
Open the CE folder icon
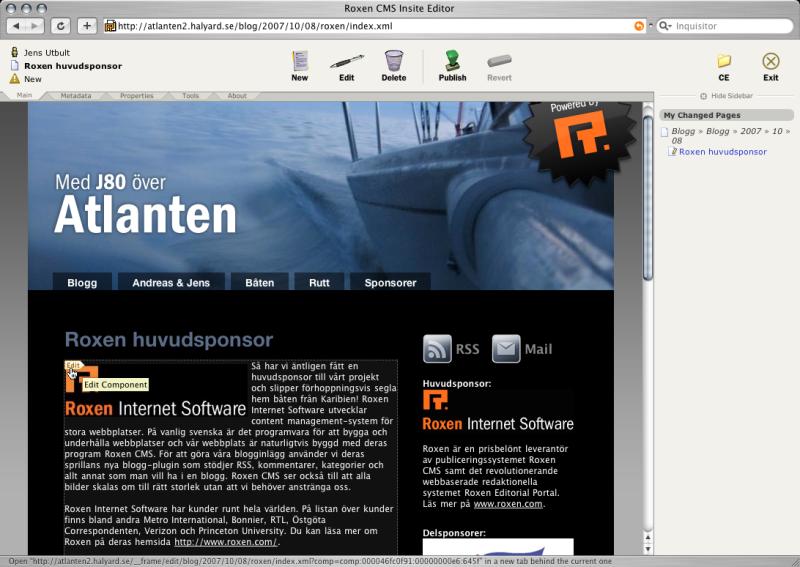[724, 61]
